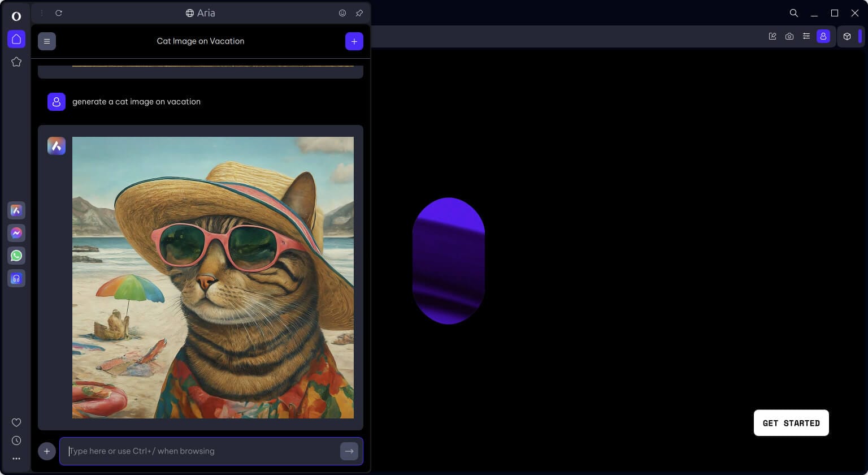Open the chat history hamburger menu
The width and height of the screenshot is (868, 475).
click(x=47, y=41)
